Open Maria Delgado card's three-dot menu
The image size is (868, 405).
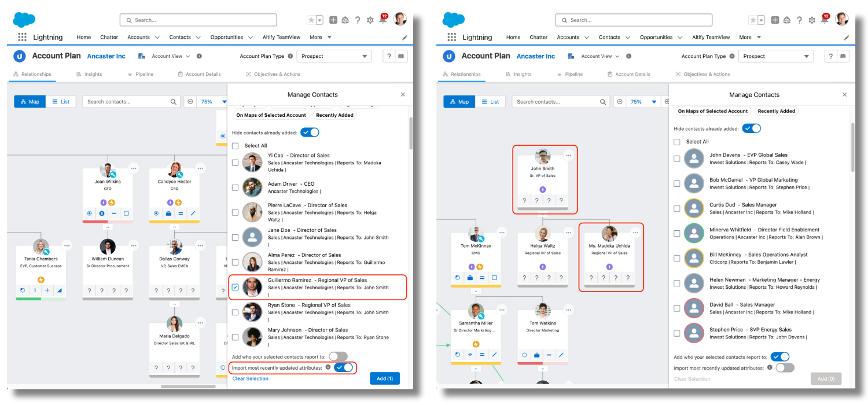tap(201, 323)
